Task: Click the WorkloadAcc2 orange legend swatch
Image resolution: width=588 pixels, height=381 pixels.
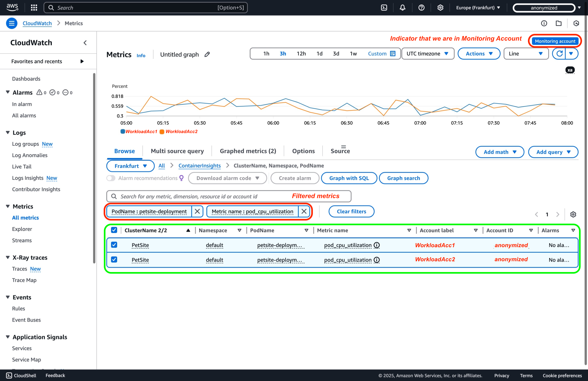Action: tap(162, 132)
